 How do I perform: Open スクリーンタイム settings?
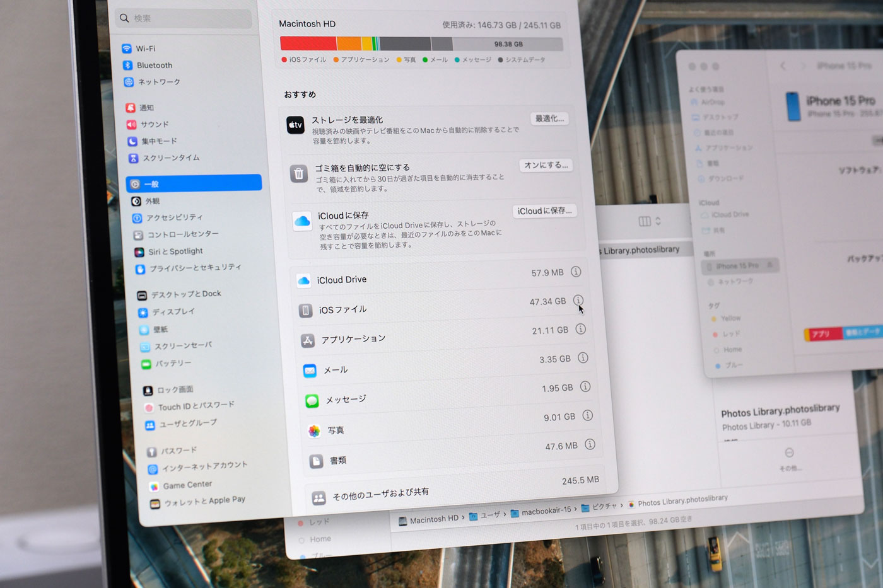click(163, 158)
